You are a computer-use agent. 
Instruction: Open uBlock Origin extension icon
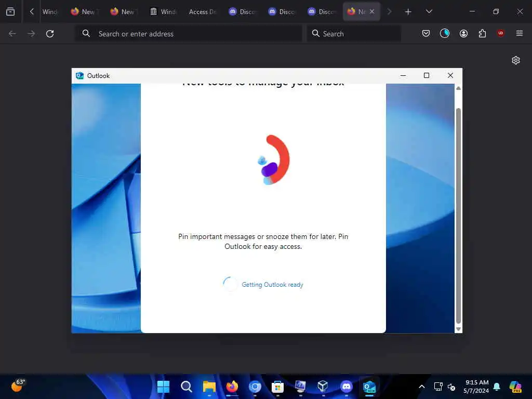coord(501,33)
